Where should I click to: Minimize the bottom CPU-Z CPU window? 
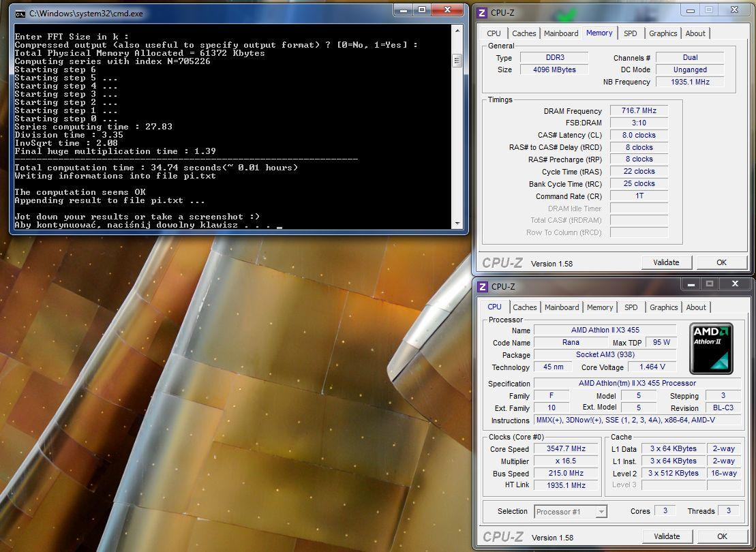(691, 284)
